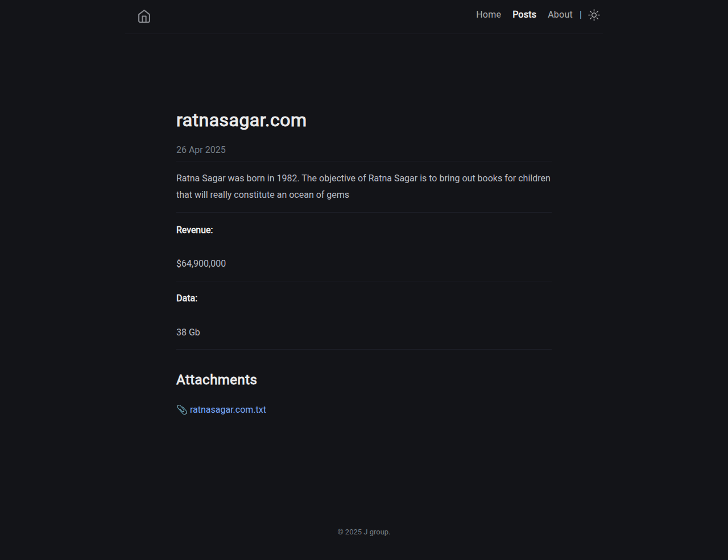
Task: Click the 38 Gb data value
Action: point(188,333)
